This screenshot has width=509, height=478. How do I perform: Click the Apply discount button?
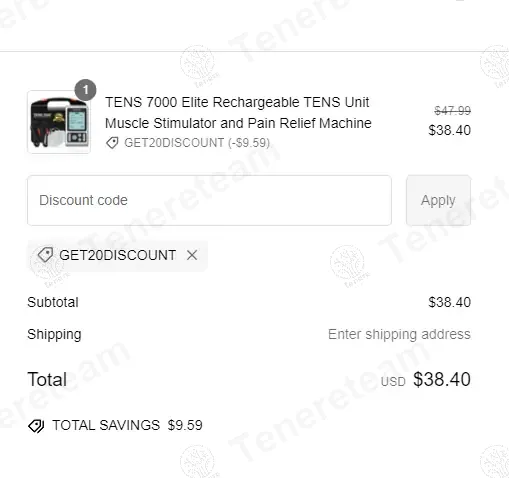click(438, 200)
